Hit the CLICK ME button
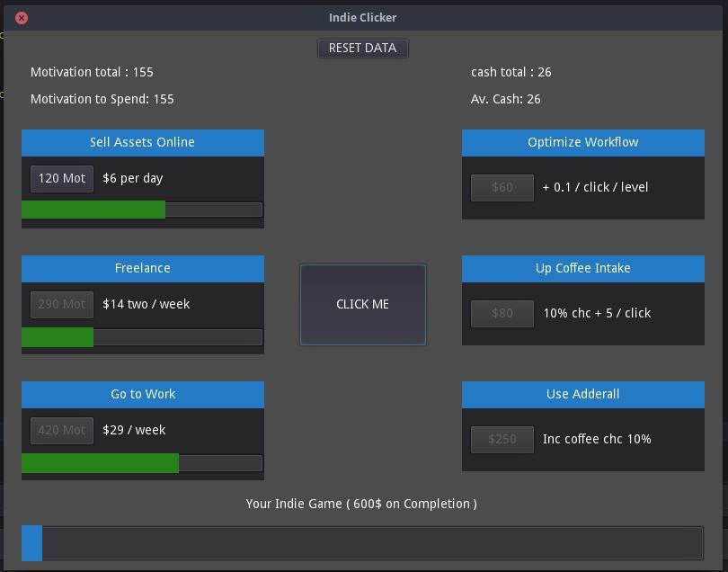The height and width of the screenshot is (572, 728). [x=362, y=305]
